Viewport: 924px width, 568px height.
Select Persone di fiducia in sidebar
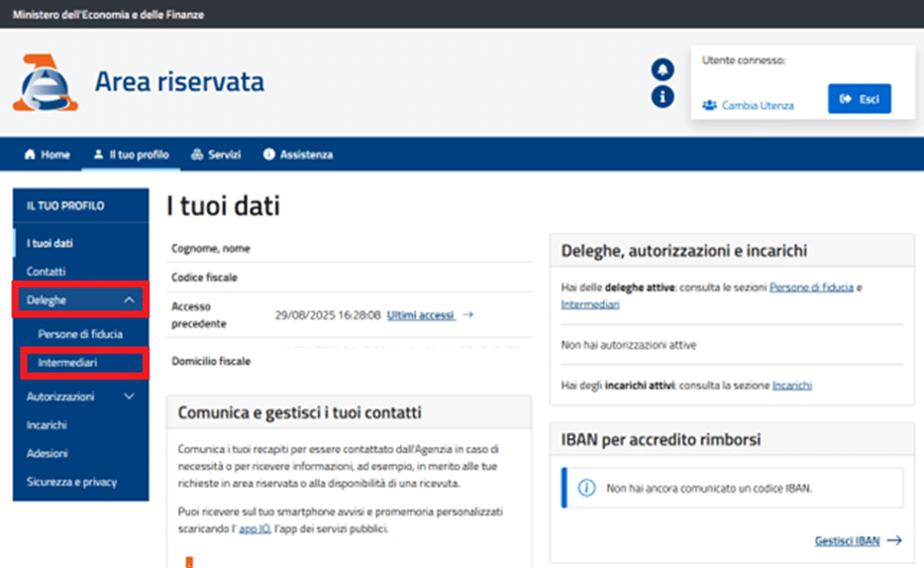pyautogui.click(x=80, y=334)
